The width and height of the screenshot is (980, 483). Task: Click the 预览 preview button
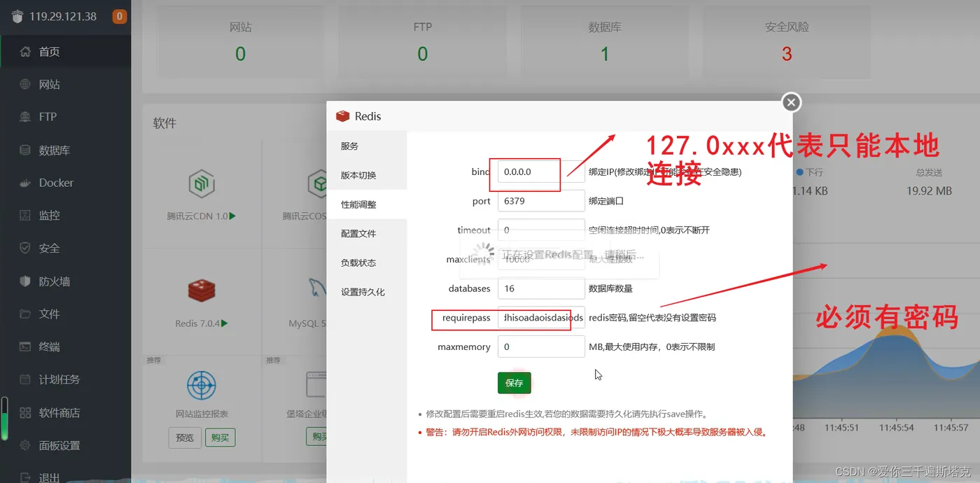[x=185, y=437]
